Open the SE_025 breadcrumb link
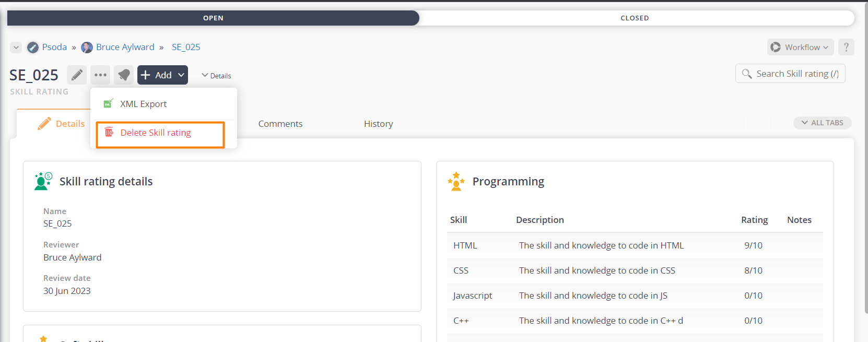868x342 pixels. 186,47
